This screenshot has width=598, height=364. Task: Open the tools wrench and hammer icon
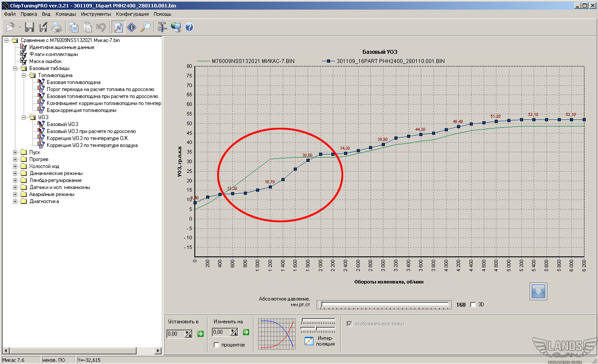point(162,28)
